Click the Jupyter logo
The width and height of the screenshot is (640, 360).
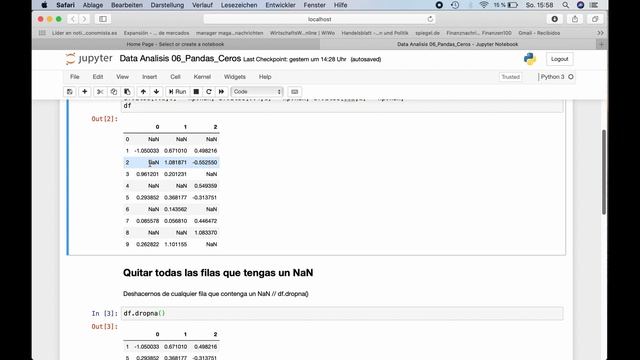tap(89, 59)
